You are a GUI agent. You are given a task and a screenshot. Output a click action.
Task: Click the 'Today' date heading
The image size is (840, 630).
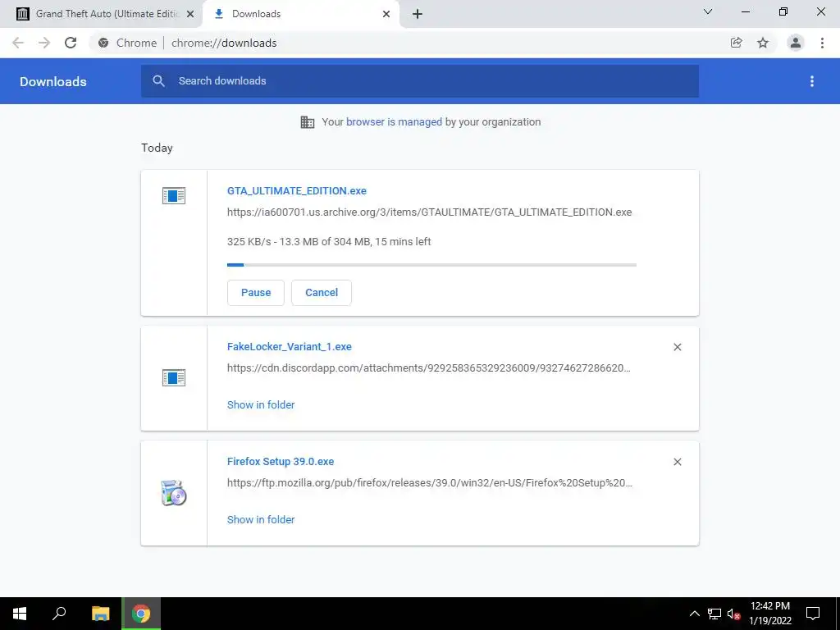click(x=157, y=148)
